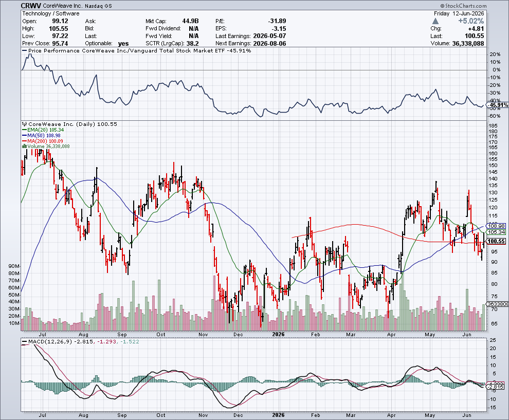The image size is (509, 420).
Task: Click the 36338088 volume axis tag
Action: (497, 304)
